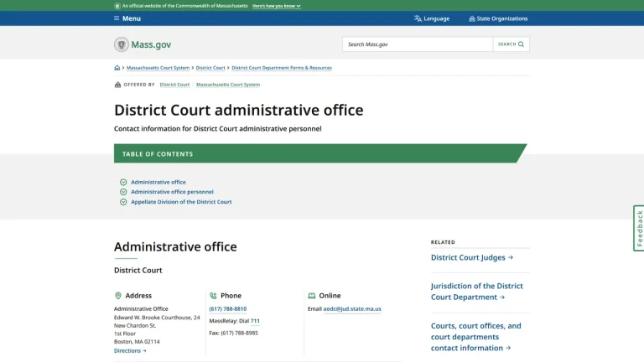Screen dimensions: 644x362
Task: Click the Address map pin icon
Action: (118, 296)
